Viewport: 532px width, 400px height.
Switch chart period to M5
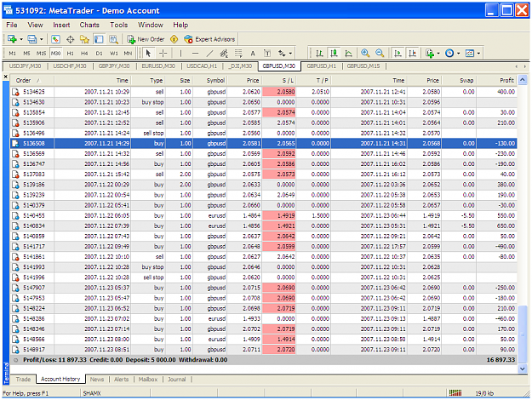[x=26, y=54]
